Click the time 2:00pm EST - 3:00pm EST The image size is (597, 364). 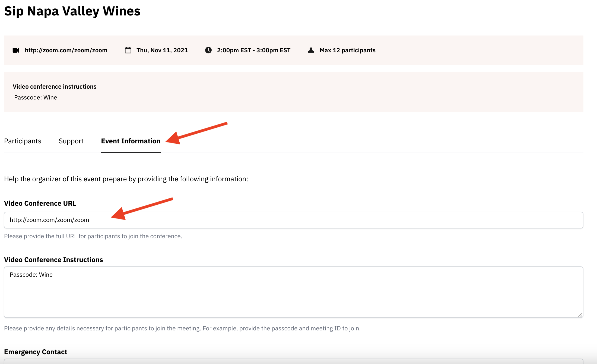254,50
